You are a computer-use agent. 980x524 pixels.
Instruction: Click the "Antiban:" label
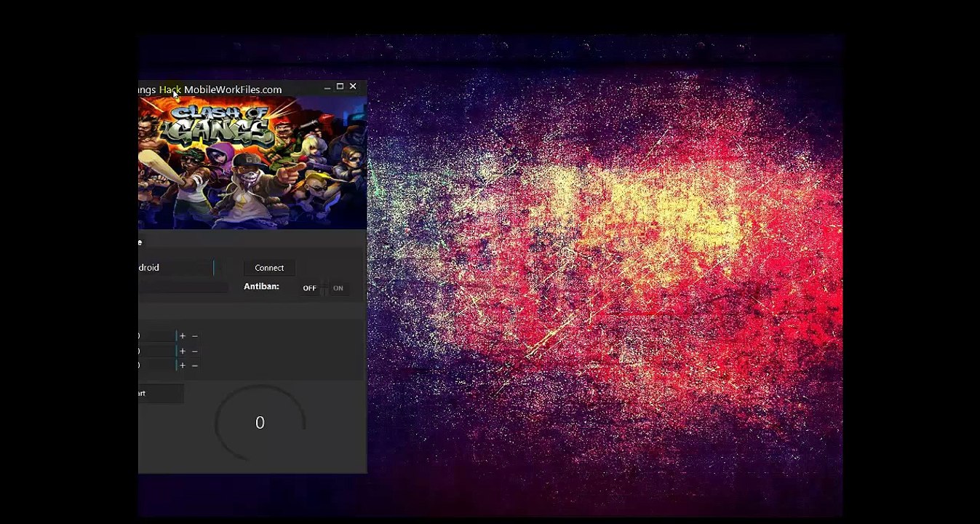261,287
